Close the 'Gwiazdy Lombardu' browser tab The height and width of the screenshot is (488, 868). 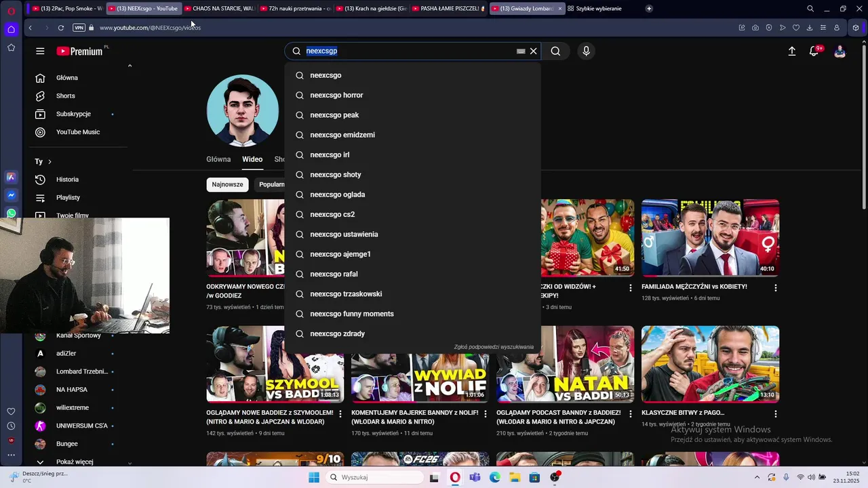(x=559, y=9)
